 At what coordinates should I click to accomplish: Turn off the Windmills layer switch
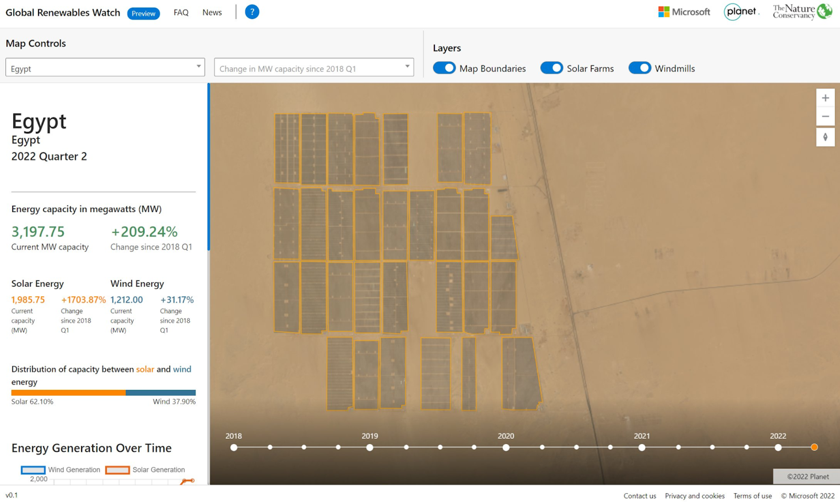coord(639,68)
